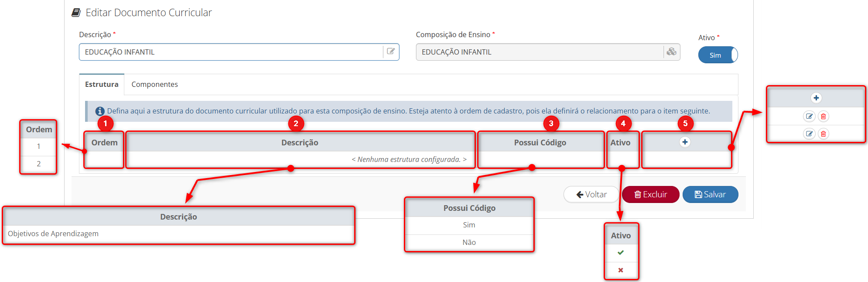Add a structure row with plus icon
This screenshot has height=282, width=868.
685,142
